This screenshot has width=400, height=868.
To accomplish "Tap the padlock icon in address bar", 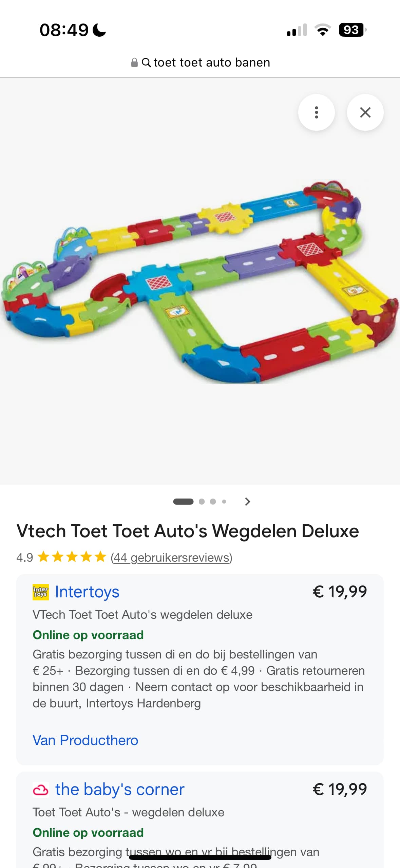I will tap(134, 62).
